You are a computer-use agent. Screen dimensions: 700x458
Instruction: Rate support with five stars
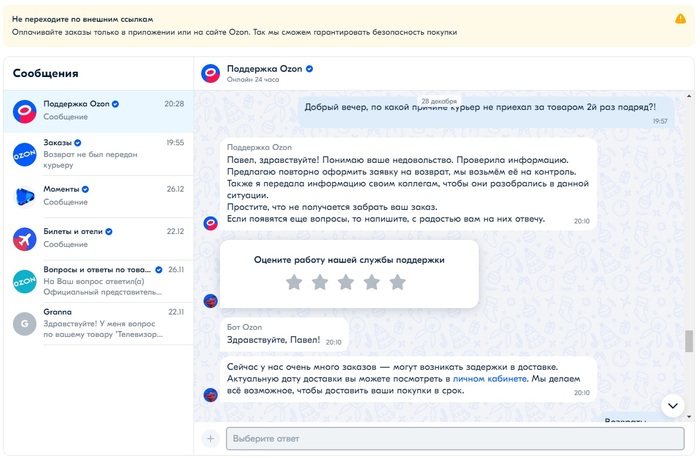tap(398, 283)
